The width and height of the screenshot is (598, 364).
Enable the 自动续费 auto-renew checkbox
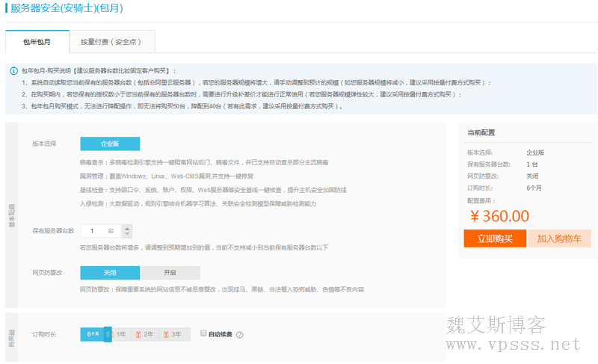pos(203,334)
